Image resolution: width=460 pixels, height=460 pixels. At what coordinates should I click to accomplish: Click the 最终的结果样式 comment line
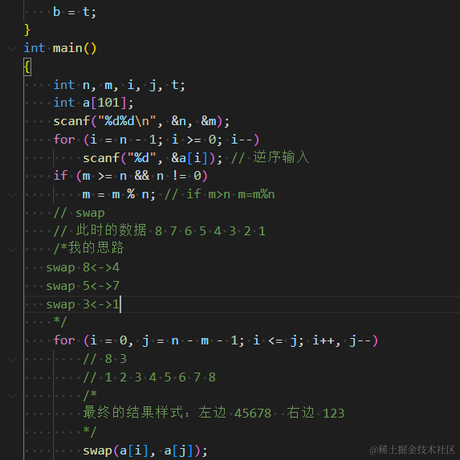(x=213, y=413)
